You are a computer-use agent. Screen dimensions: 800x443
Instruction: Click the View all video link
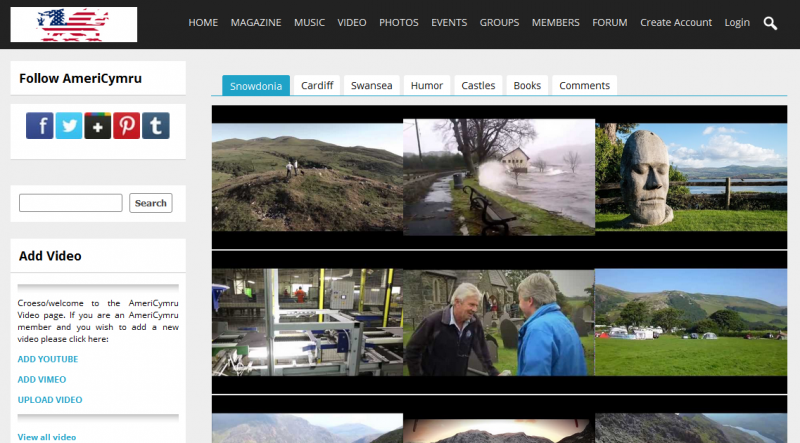point(46,437)
